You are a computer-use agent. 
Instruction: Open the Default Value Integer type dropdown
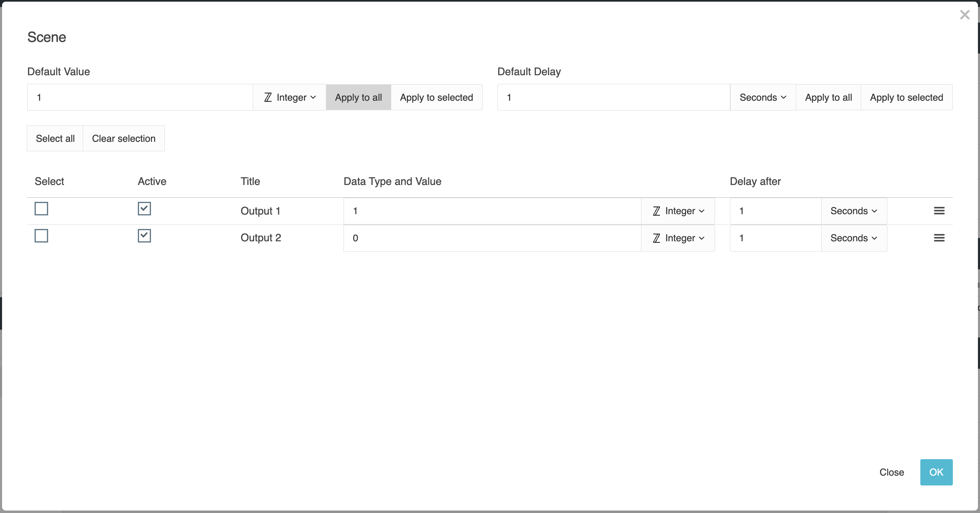290,97
